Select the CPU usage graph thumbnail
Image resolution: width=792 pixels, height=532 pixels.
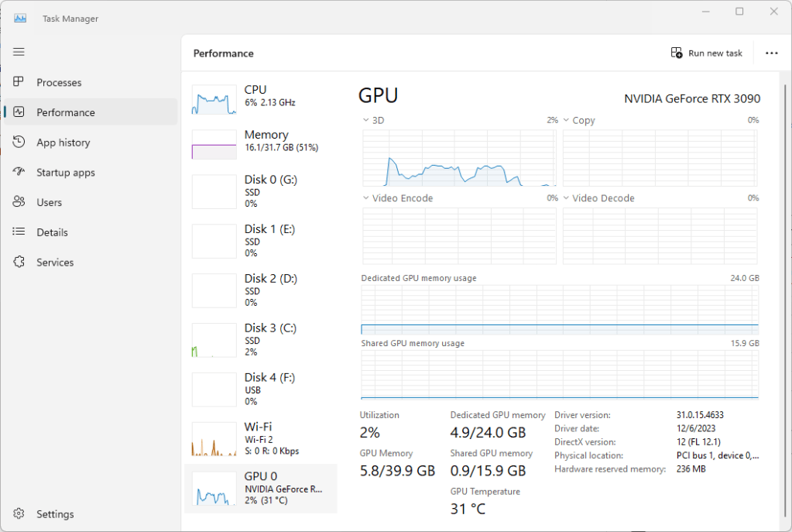pos(214,101)
